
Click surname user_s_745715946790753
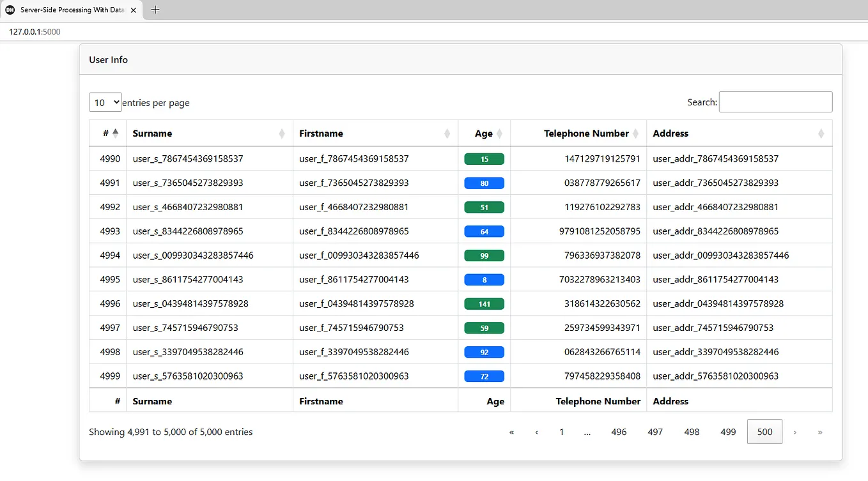185,328
